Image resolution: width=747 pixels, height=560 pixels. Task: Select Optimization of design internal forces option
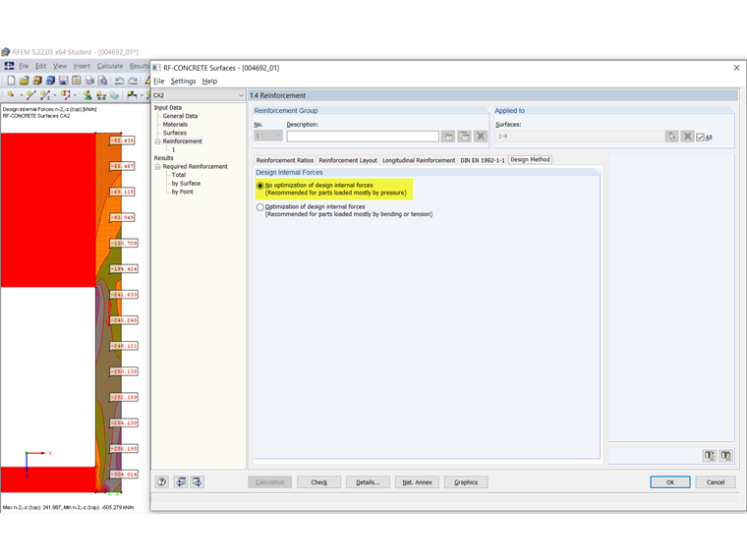point(260,207)
